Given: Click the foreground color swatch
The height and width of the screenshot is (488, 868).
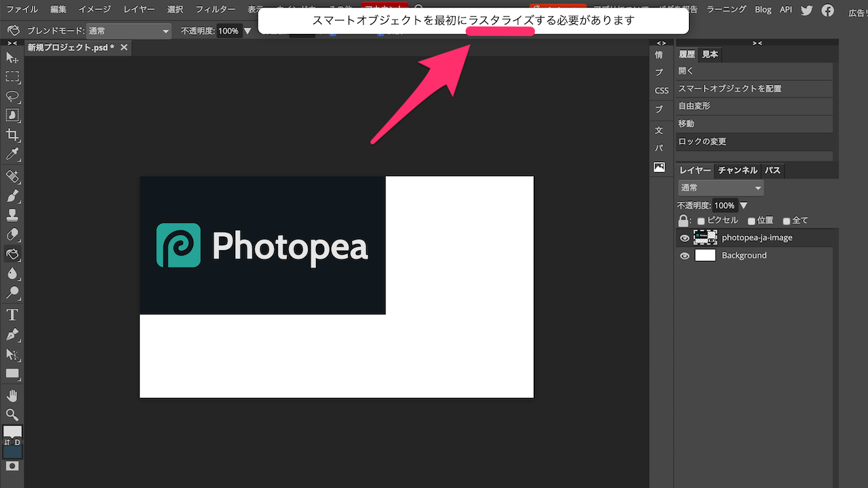Looking at the screenshot, I should [12, 431].
